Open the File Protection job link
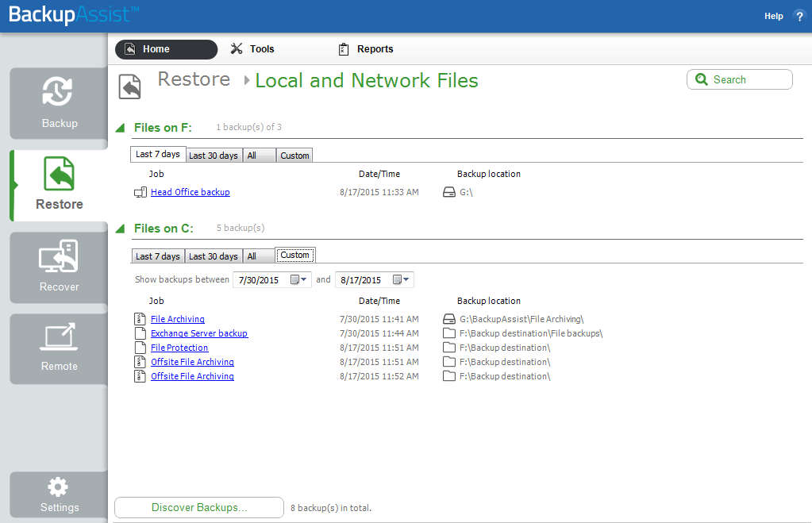The image size is (812, 523). point(179,348)
